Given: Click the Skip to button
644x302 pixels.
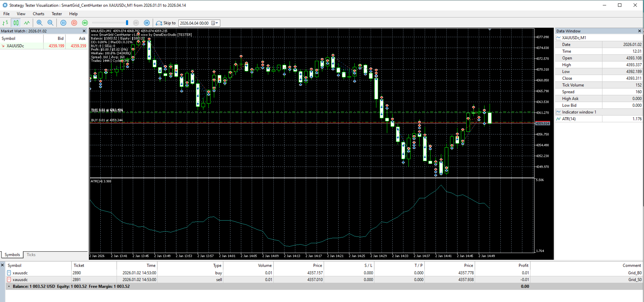Looking at the screenshot, I should 166,23.
